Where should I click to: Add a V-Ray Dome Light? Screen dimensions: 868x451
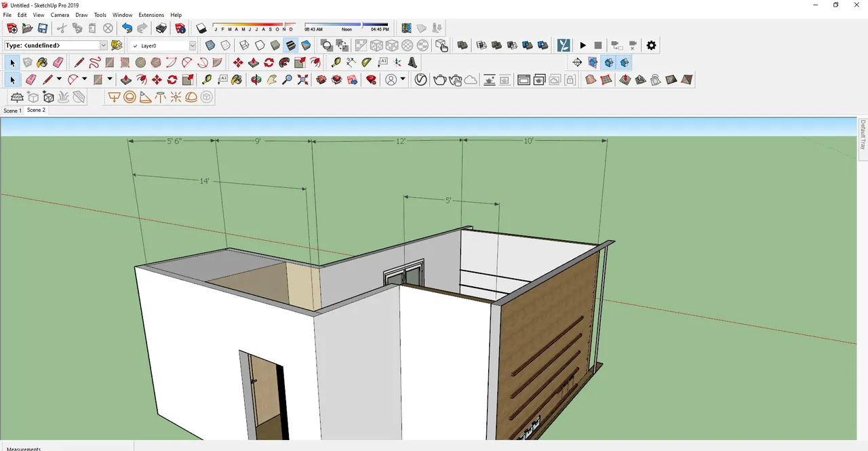191,97
